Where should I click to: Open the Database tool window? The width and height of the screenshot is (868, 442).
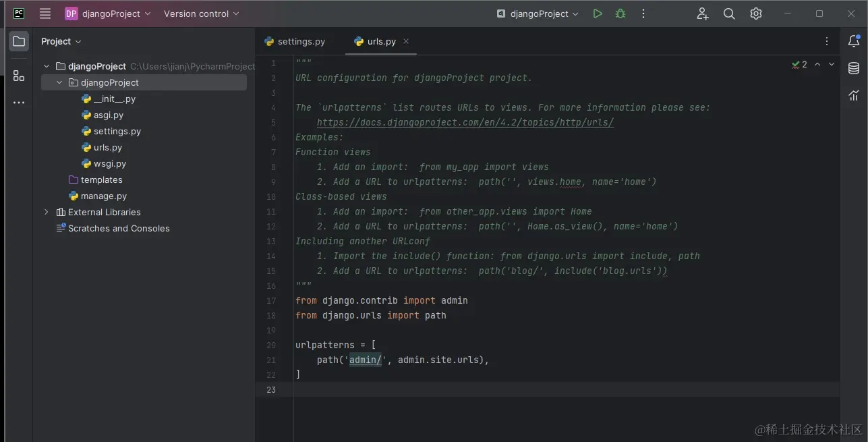854,68
